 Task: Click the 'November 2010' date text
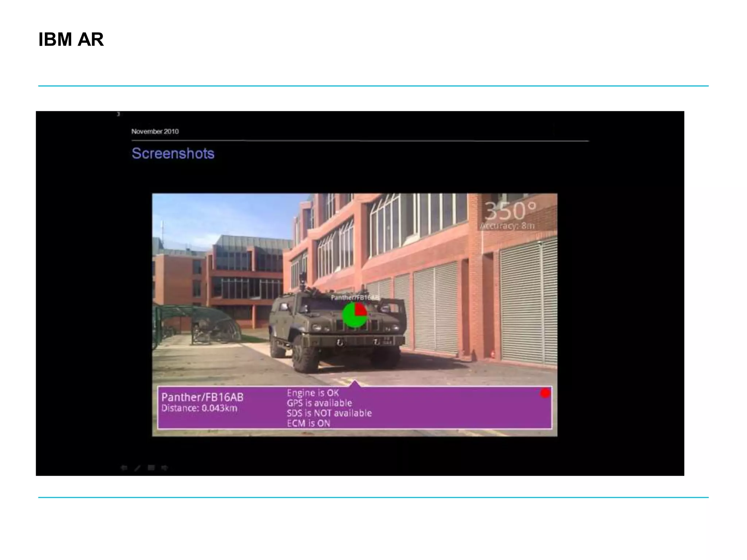click(155, 131)
